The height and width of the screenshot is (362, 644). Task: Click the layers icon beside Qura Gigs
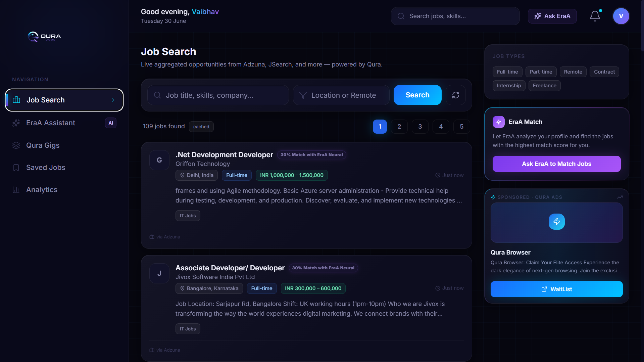pos(16,145)
